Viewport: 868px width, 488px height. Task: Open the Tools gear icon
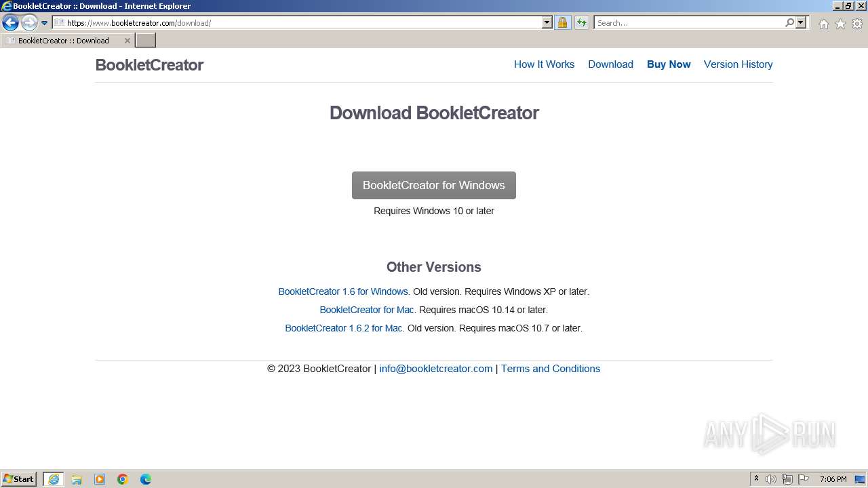857,24
